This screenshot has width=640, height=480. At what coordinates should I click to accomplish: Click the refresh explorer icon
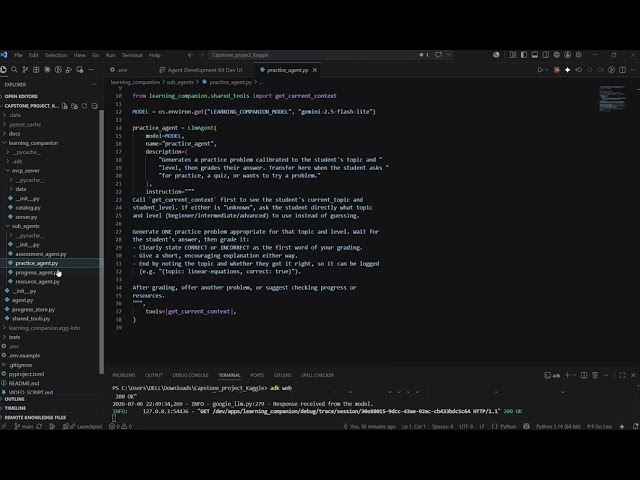coord(84,106)
